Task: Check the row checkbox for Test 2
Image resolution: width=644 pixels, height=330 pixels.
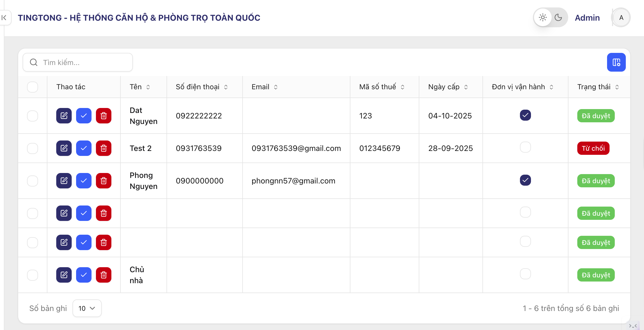Action: pyautogui.click(x=33, y=148)
